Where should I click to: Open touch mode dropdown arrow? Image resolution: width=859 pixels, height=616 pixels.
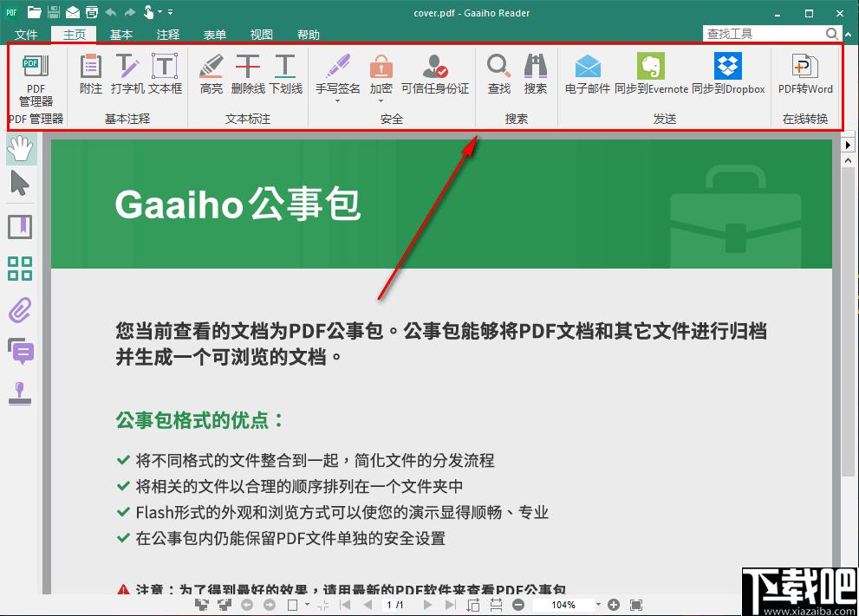point(160,11)
